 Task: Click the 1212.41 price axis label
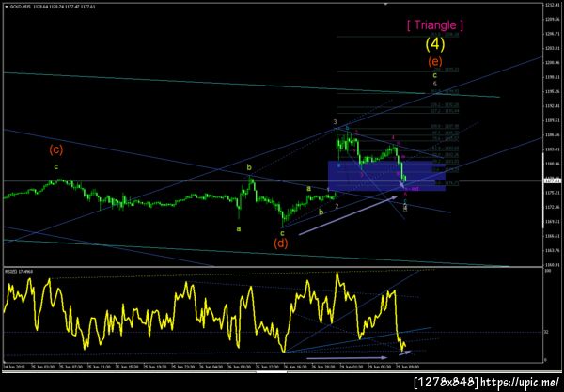point(554,5)
